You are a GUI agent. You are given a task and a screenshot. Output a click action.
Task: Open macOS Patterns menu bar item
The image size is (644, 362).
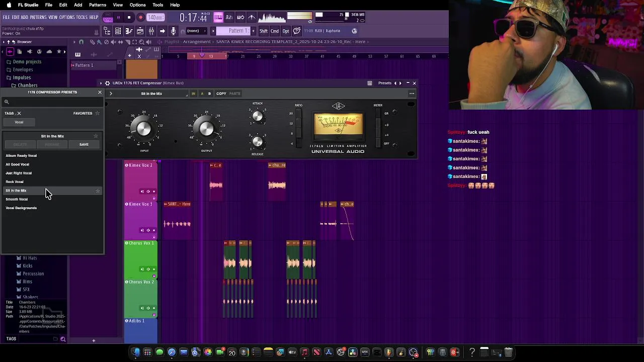tap(98, 5)
